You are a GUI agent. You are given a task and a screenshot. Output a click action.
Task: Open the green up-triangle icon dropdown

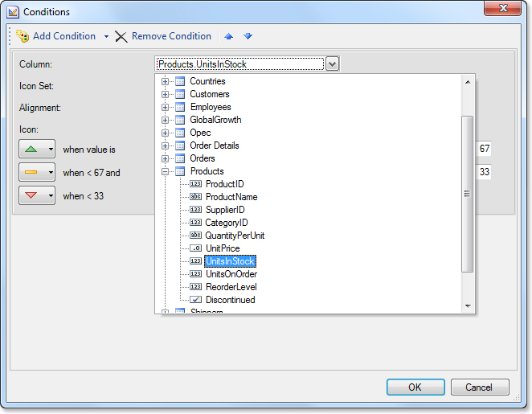pyautogui.click(x=37, y=149)
